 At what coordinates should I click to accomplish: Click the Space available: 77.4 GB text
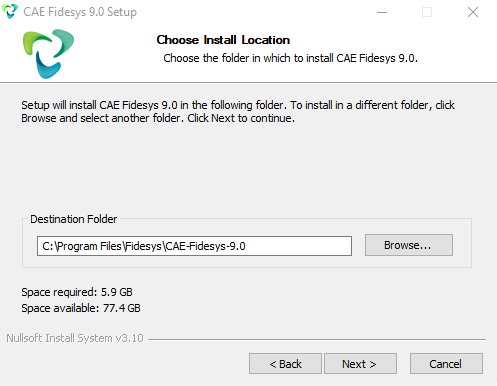81,308
